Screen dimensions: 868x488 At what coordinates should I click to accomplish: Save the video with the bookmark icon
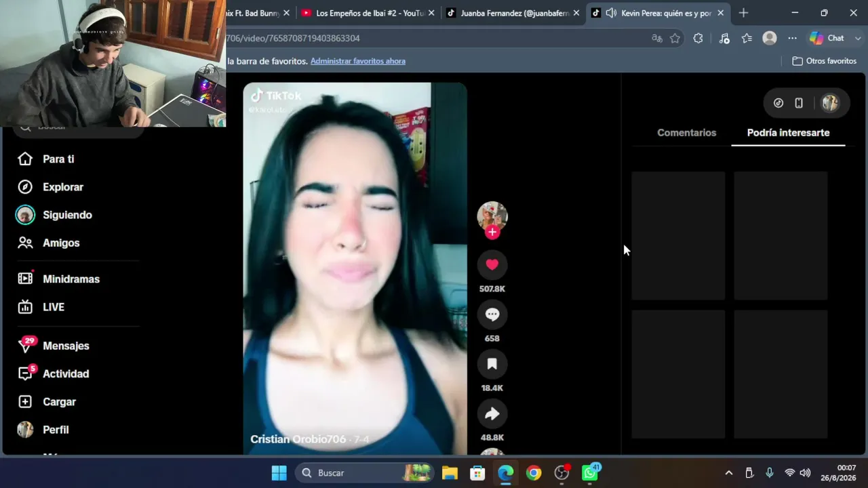tap(492, 364)
